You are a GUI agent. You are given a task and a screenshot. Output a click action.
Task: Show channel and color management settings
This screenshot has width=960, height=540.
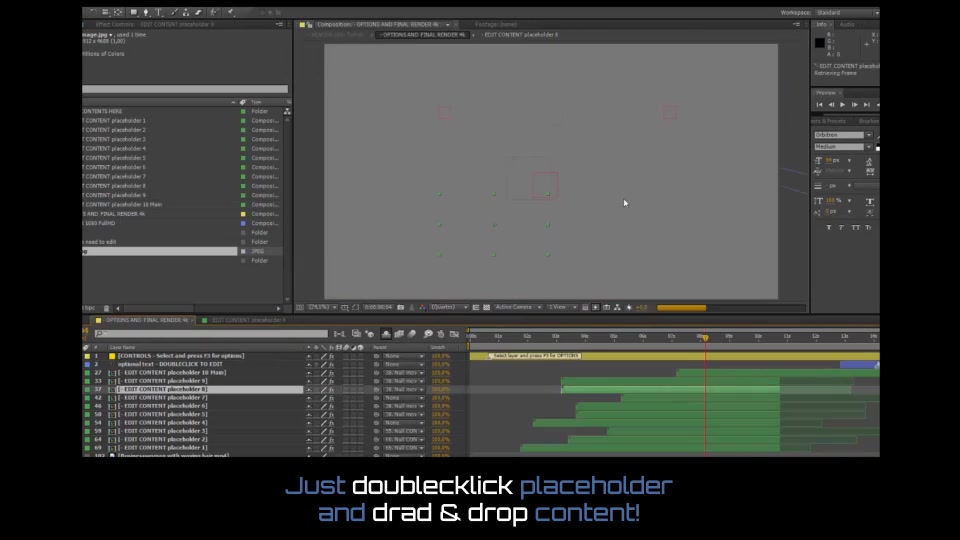(422, 307)
